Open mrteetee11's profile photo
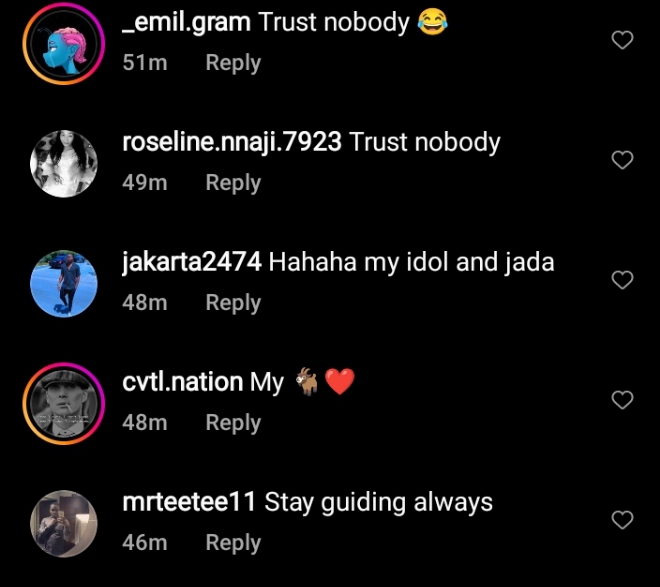Screen dimensions: 660x587 [64, 523]
